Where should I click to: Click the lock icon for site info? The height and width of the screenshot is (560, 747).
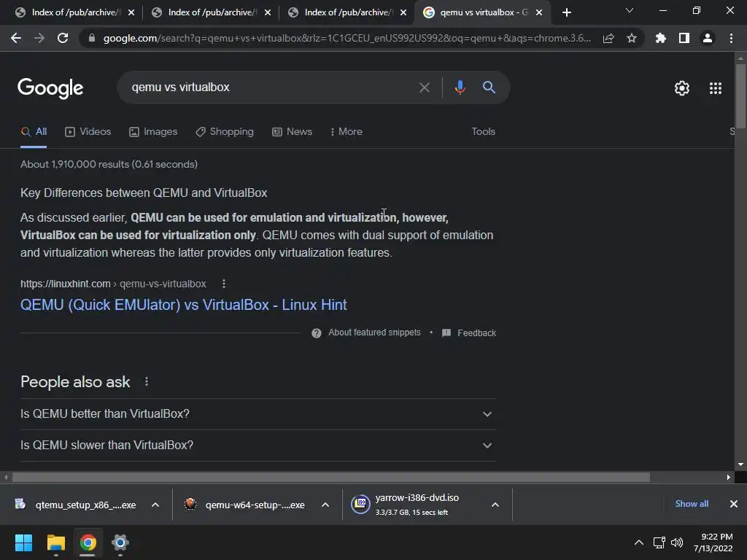[92, 38]
